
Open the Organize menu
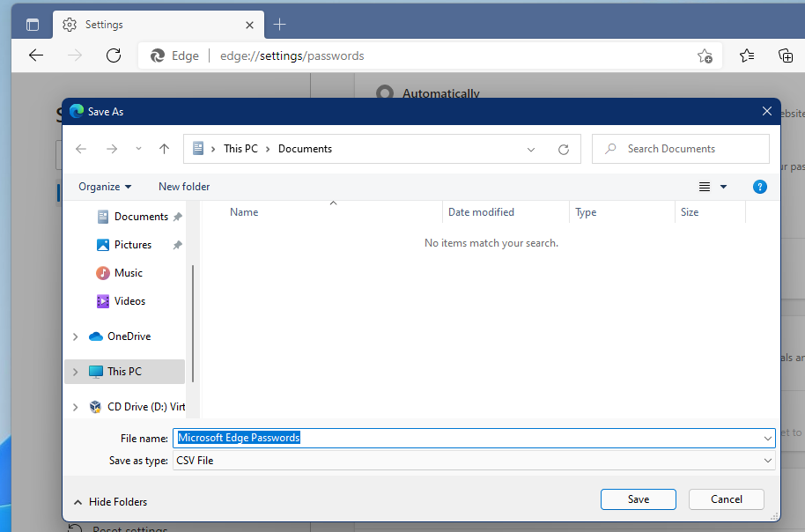[103, 186]
